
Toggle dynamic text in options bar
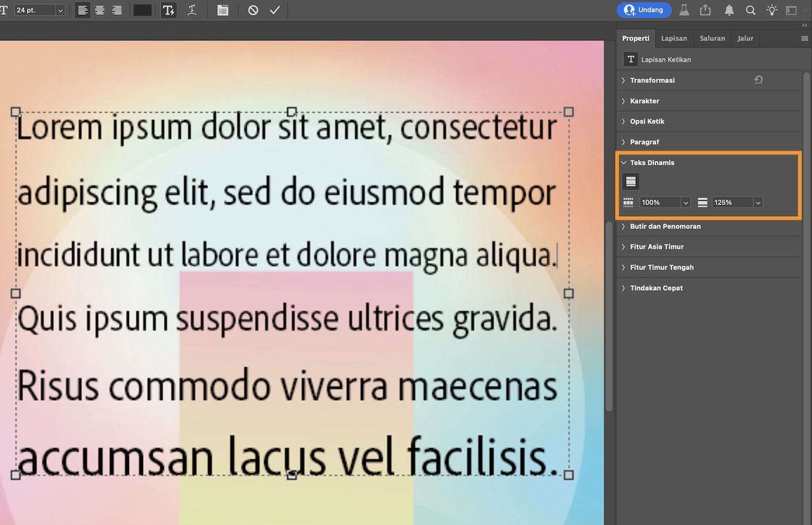(x=169, y=10)
